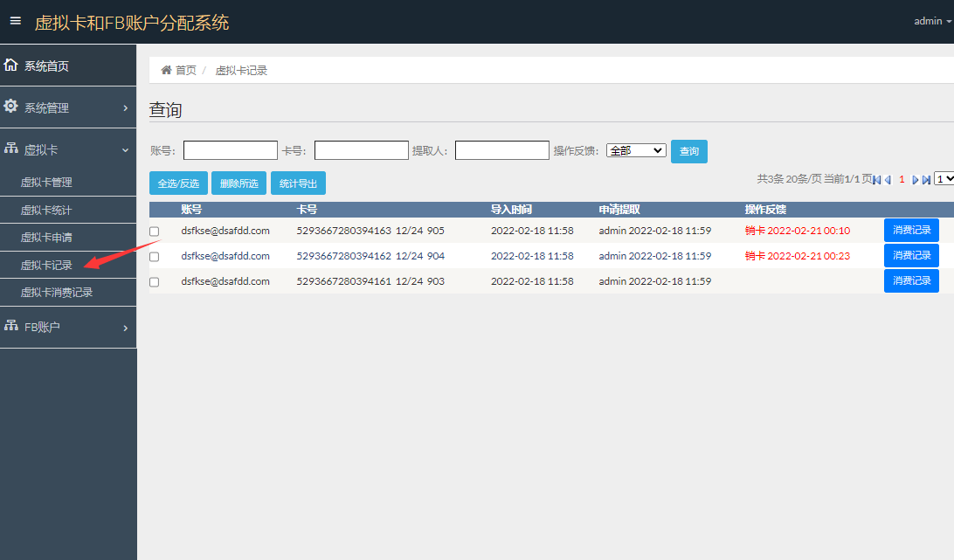Click the 统计导出 button
Viewport: 954px width, 560px height.
pos(298,183)
